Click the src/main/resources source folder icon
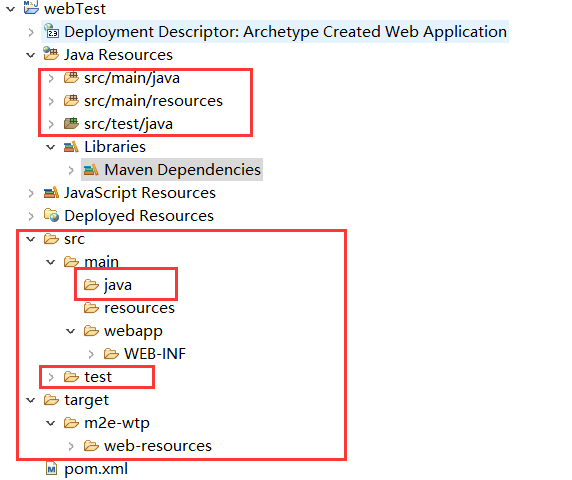The width and height of the screenshot is (572, 480). pyautogui.click(x=71, y=100)
